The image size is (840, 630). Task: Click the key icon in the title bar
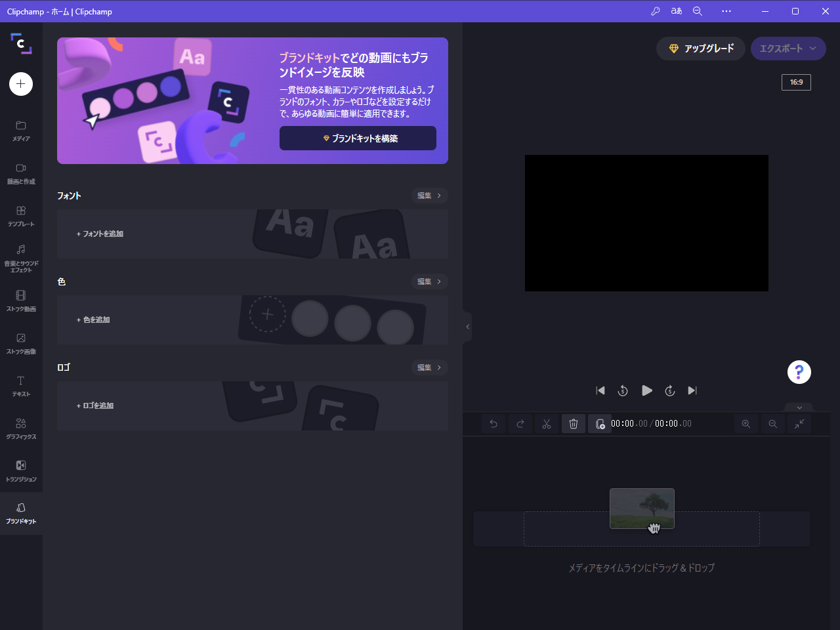(655, 11)
